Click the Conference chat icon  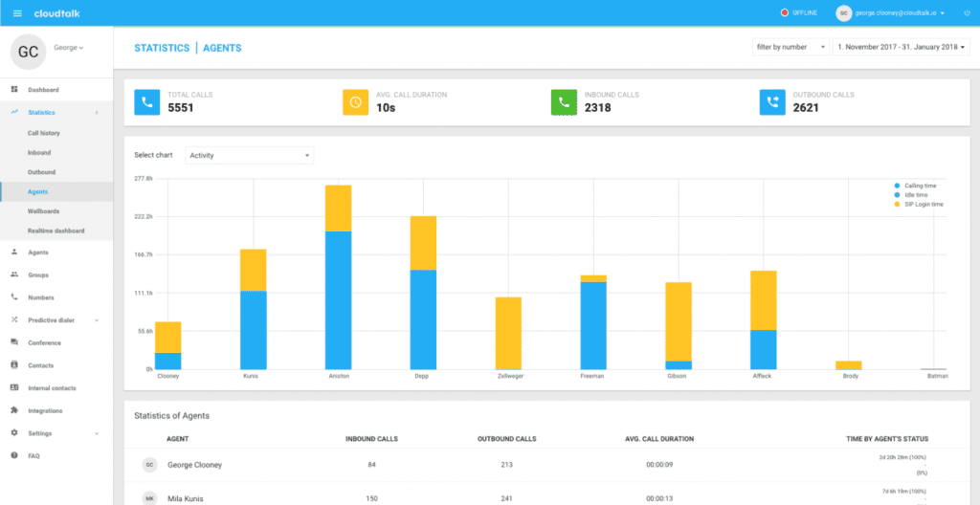tap(14, 342)
